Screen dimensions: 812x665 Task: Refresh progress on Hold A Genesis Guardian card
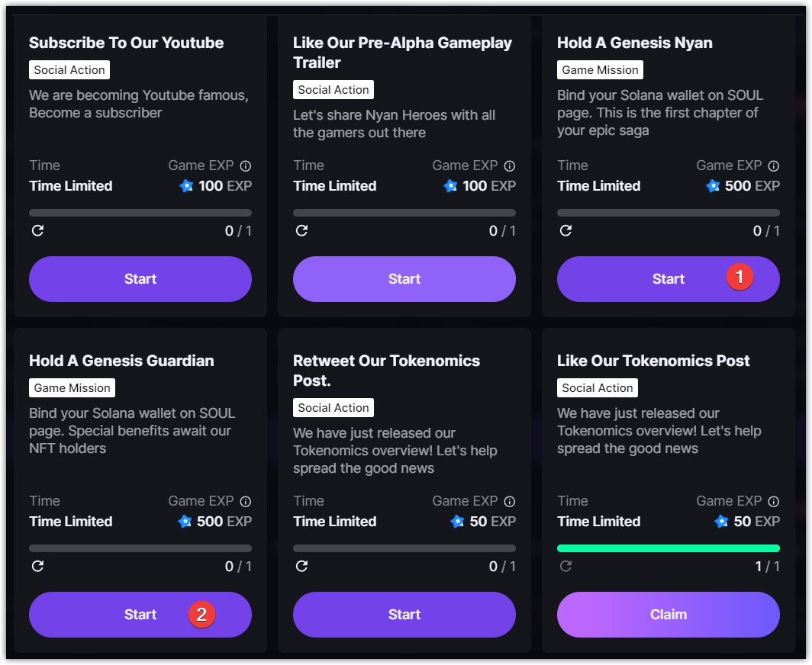(x=37, y=566)
